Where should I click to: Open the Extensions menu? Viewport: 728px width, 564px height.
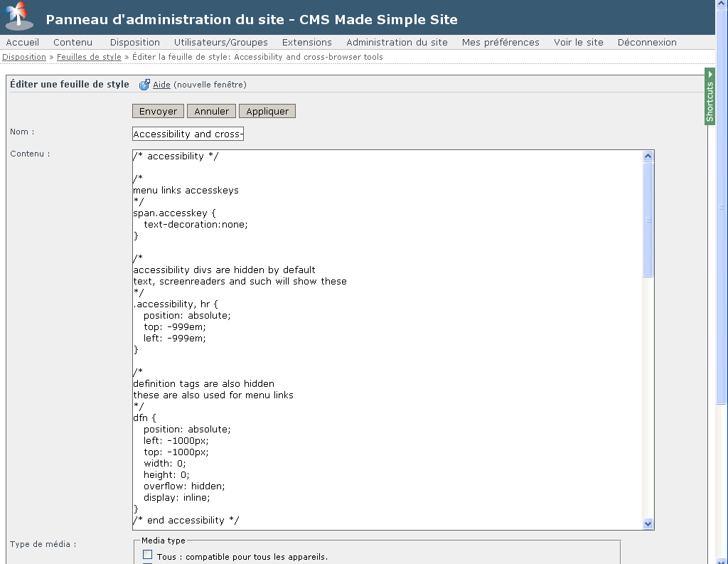[x=306, y=42]
